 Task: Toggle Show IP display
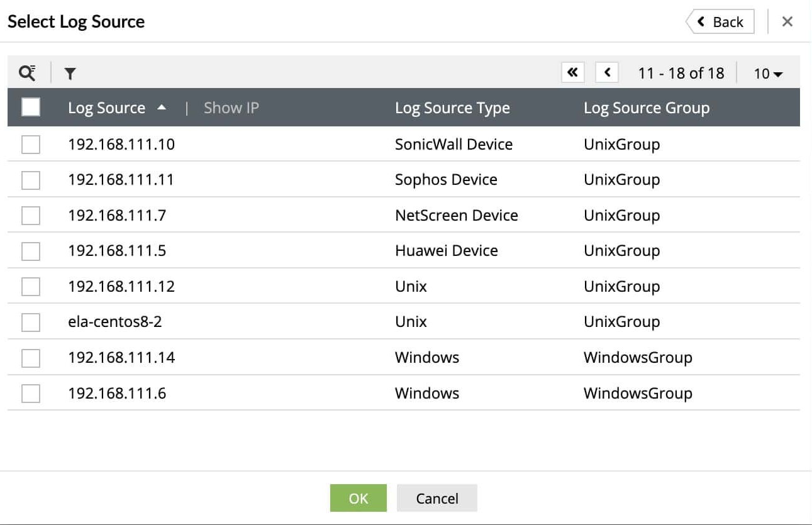point(231,108)
